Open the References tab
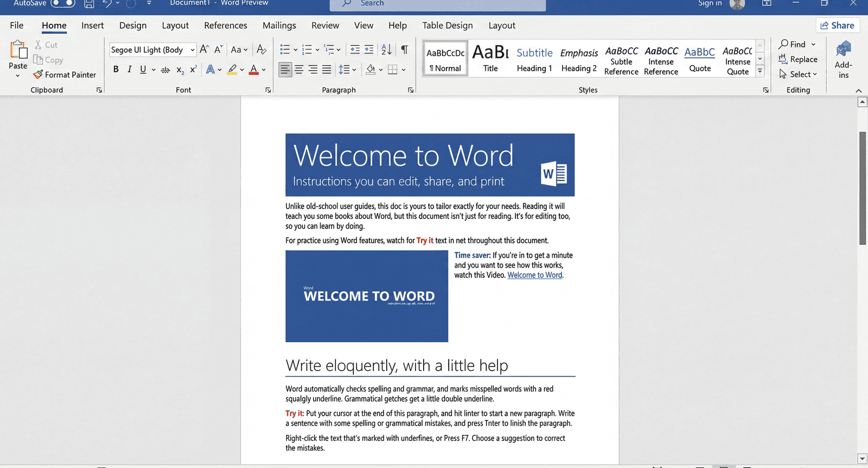The height and width of the screenshot is (468, 868). (226, 26)
